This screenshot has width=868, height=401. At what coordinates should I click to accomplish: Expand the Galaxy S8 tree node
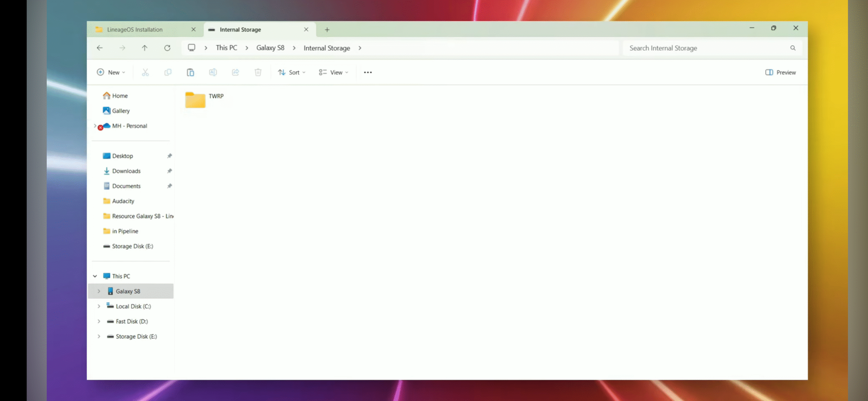(x=99, y=291)
